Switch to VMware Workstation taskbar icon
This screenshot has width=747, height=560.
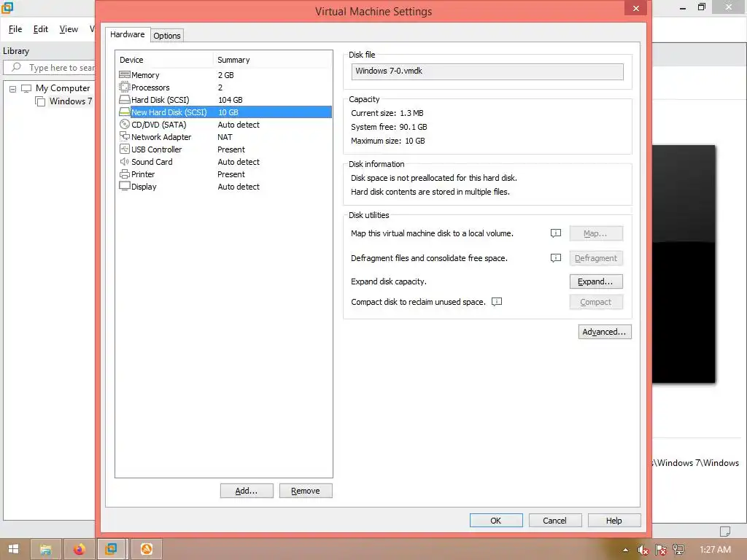[112, 549]
